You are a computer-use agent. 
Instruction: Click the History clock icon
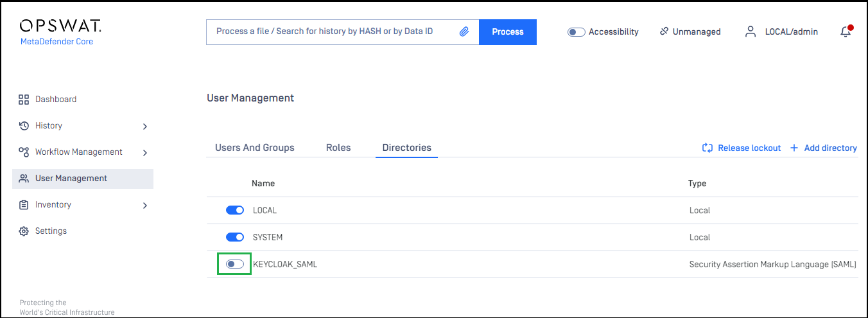coord(24,126)
